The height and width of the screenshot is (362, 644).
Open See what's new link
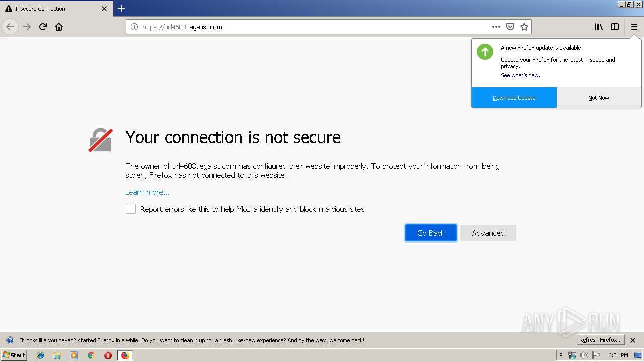coord(520,75)
